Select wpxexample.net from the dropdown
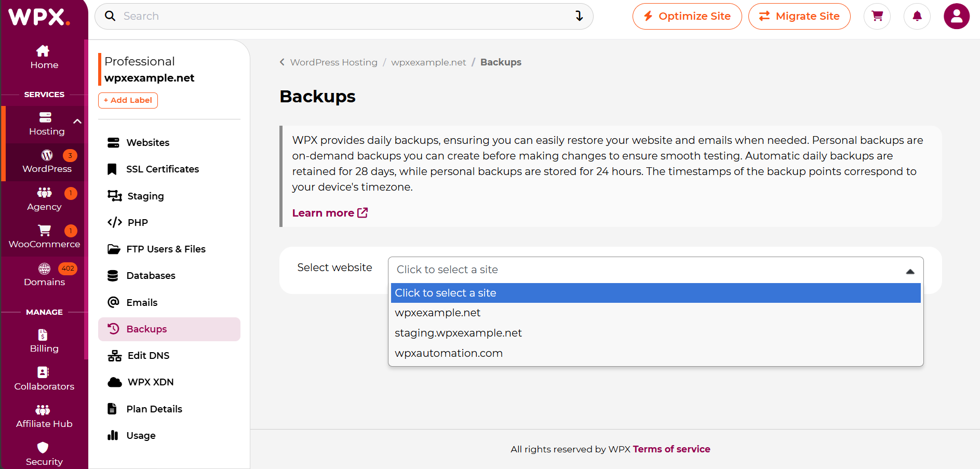Viewport: 980px width, 469px height. coord(655,313)
